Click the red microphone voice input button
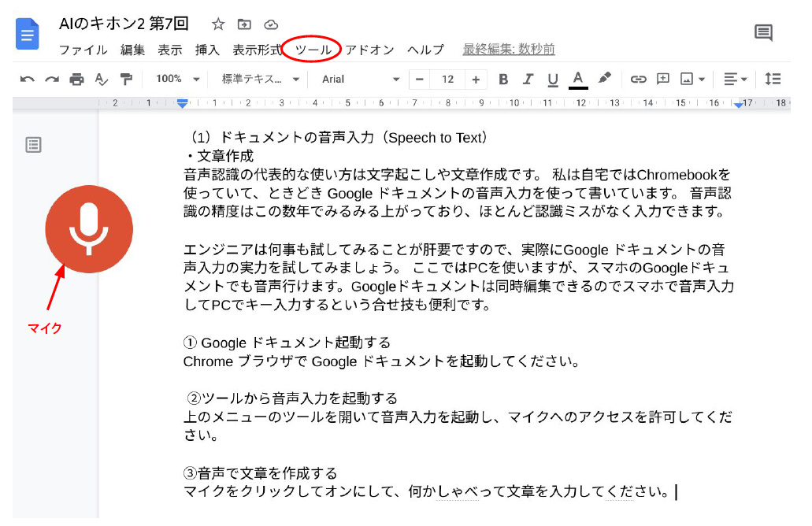The width and height of the screenshot is (812, 526). point(89,229)
